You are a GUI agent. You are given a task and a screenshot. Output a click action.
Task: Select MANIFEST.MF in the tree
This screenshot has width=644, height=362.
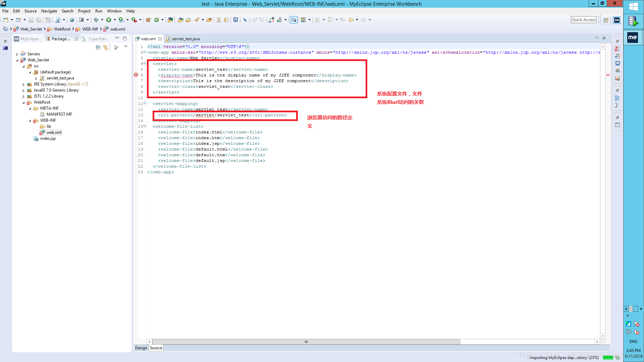pos(59,114)
